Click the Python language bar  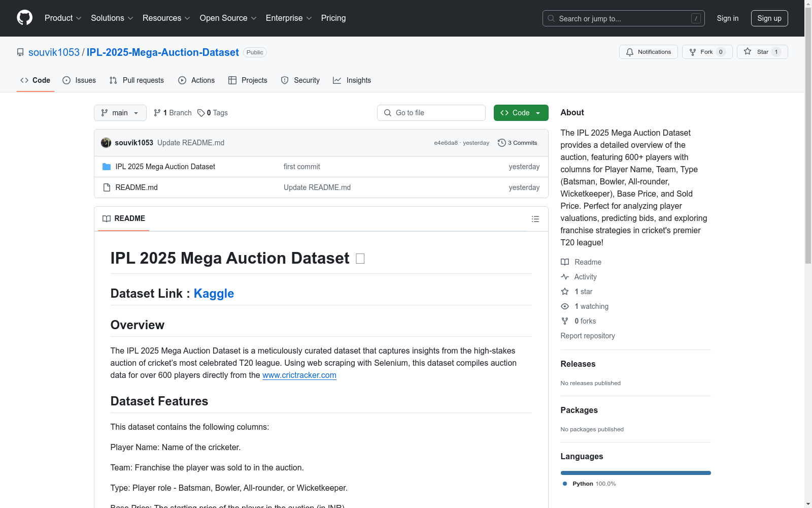pyautogui.click(x=636, y=473)
